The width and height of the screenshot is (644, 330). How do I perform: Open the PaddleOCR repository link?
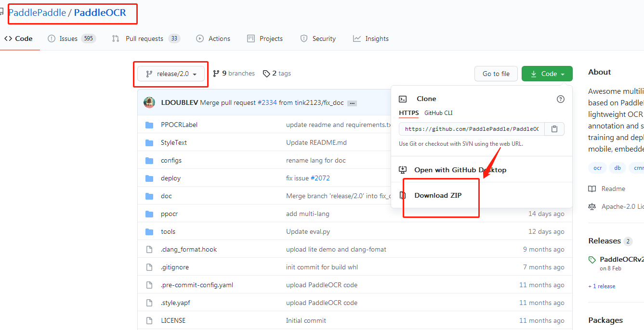[x=100, y=13]
